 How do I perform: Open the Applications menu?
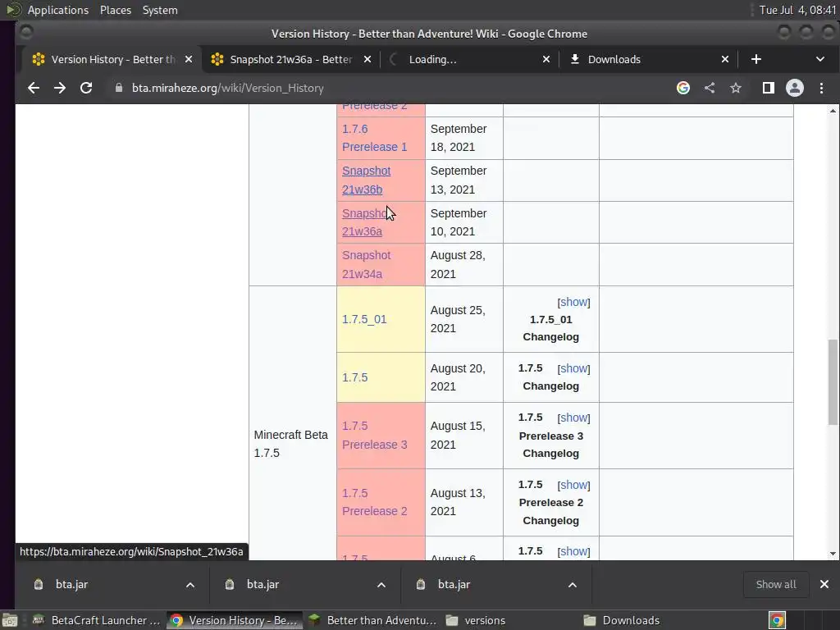click(x=58, y=10)
